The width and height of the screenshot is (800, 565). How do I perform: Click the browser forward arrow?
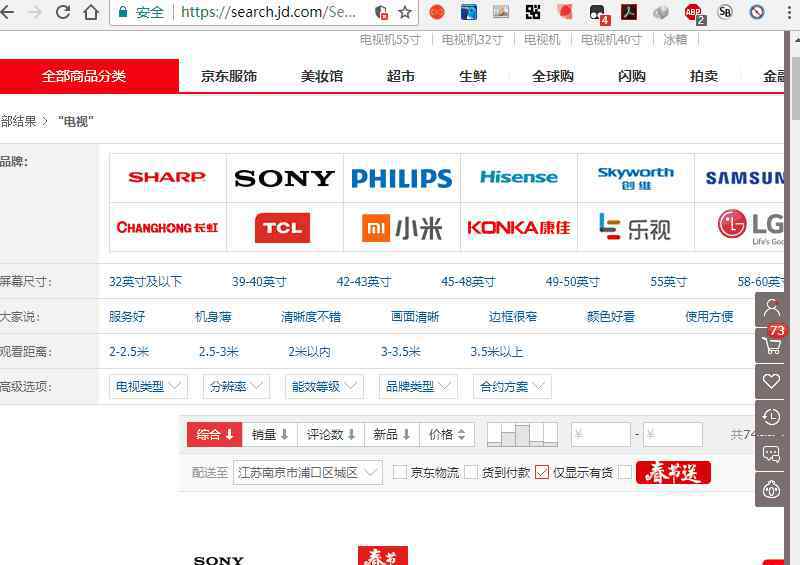(35, 11)
